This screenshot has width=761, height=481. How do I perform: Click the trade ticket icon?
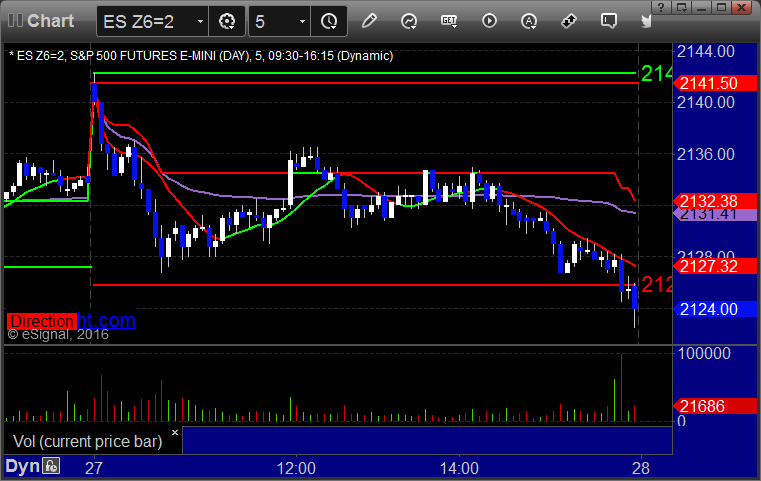click(x=569, y=21)
